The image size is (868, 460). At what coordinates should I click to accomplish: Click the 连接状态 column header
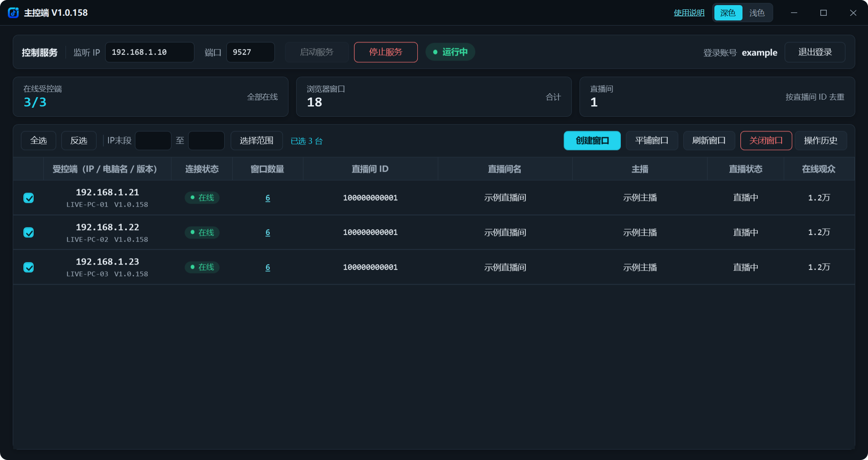(x=202, y=169)
